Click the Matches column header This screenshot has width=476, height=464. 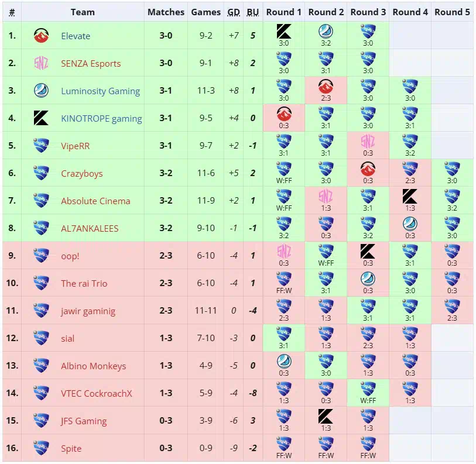point(166,12)
